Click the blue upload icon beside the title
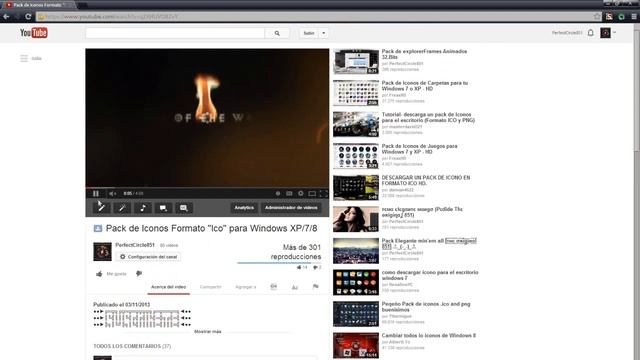The height and width of the screenshot is (360, 640). 98,229
